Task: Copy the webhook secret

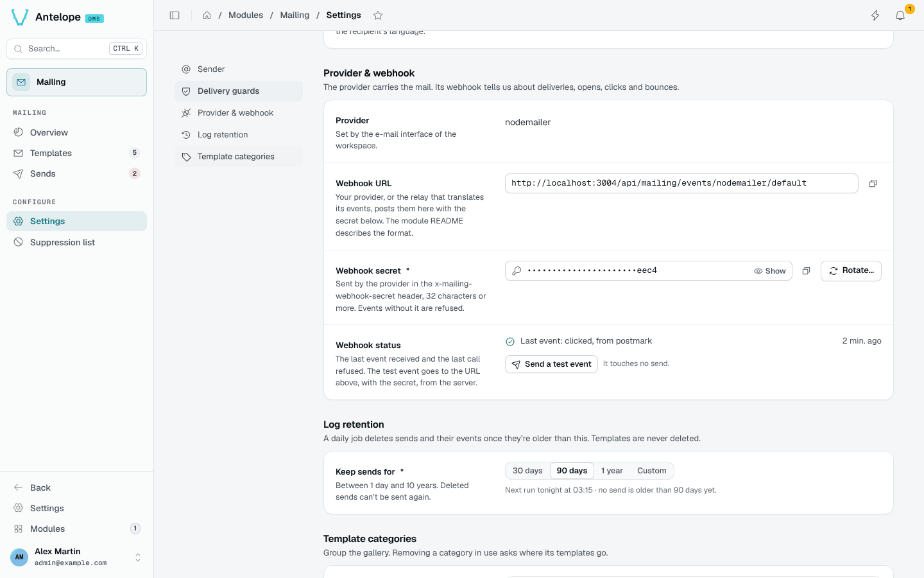Action: pyautogui.click(x=806, y=271)
